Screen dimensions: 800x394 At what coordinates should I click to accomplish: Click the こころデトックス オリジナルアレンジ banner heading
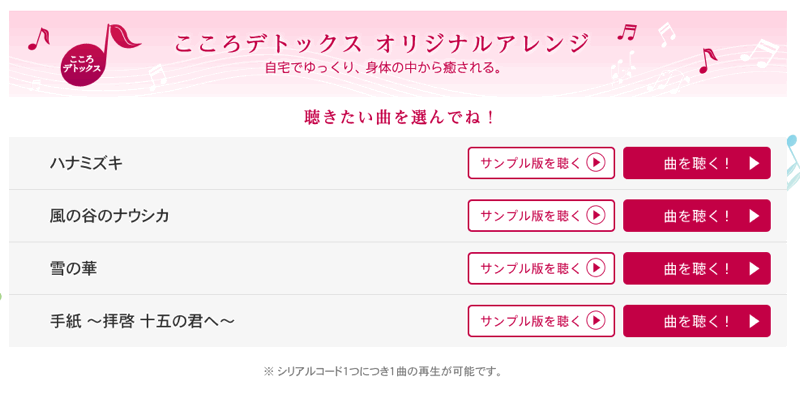381,44
